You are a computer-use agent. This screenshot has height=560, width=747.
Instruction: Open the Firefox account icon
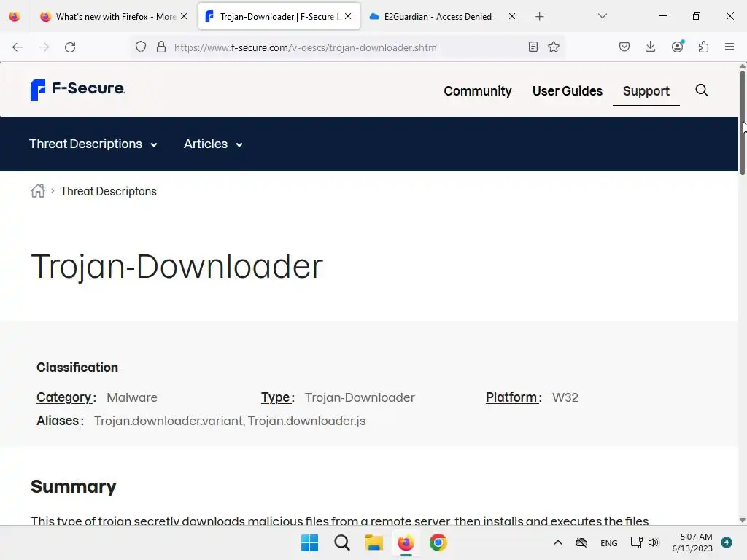tap(678, 46)
